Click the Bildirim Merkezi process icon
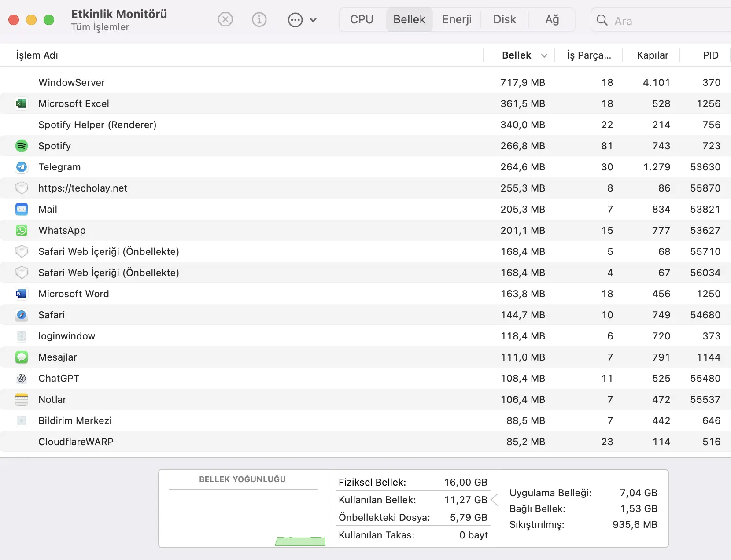Viewport: 731px width, 560px height. coord(21,420)
